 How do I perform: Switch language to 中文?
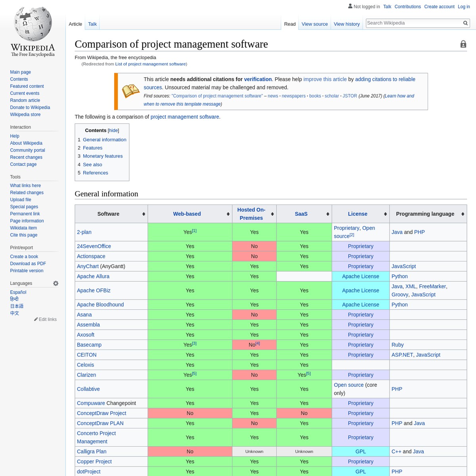coord(15,313)
